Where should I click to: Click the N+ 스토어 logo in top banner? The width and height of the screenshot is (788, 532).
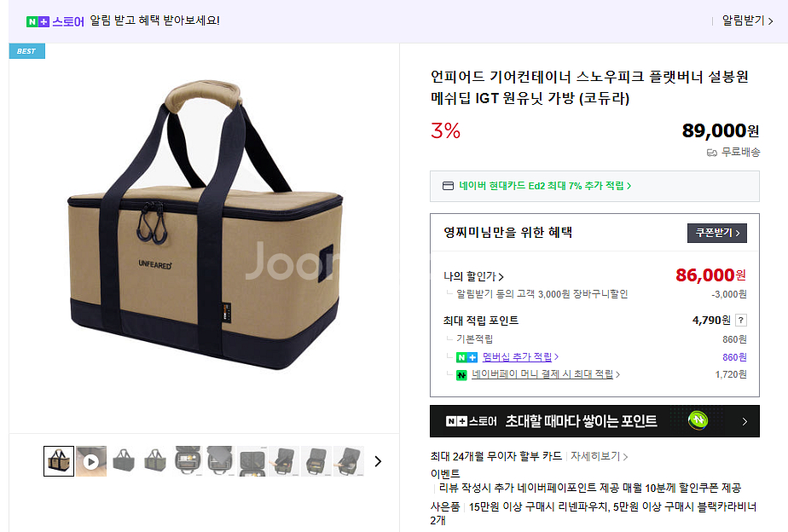point(55,21)
